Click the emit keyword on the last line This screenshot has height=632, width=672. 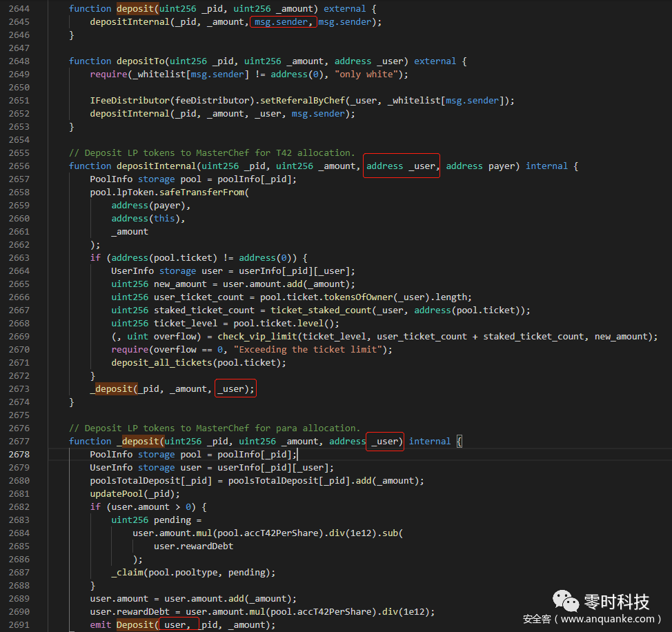pyautogui.click(x=101, y=625)
